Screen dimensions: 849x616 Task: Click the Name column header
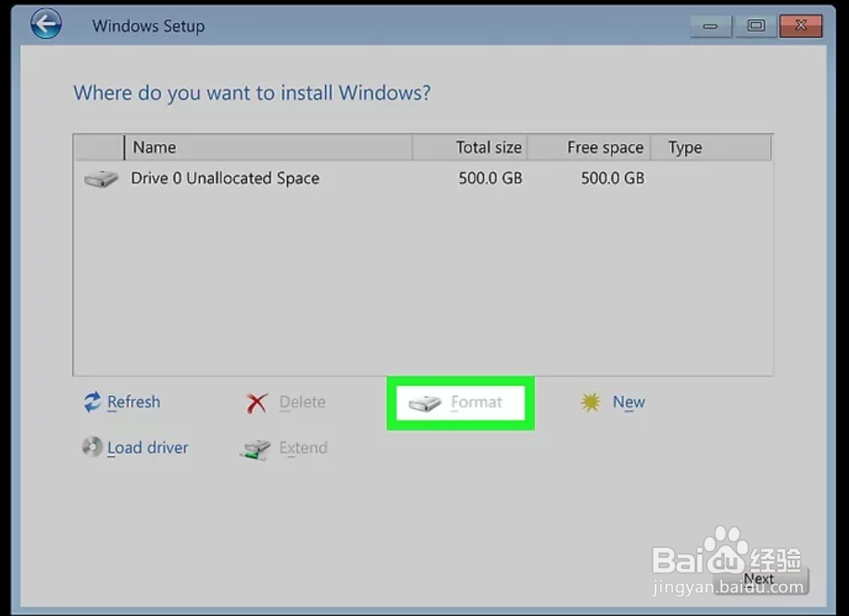click(268, 147)
